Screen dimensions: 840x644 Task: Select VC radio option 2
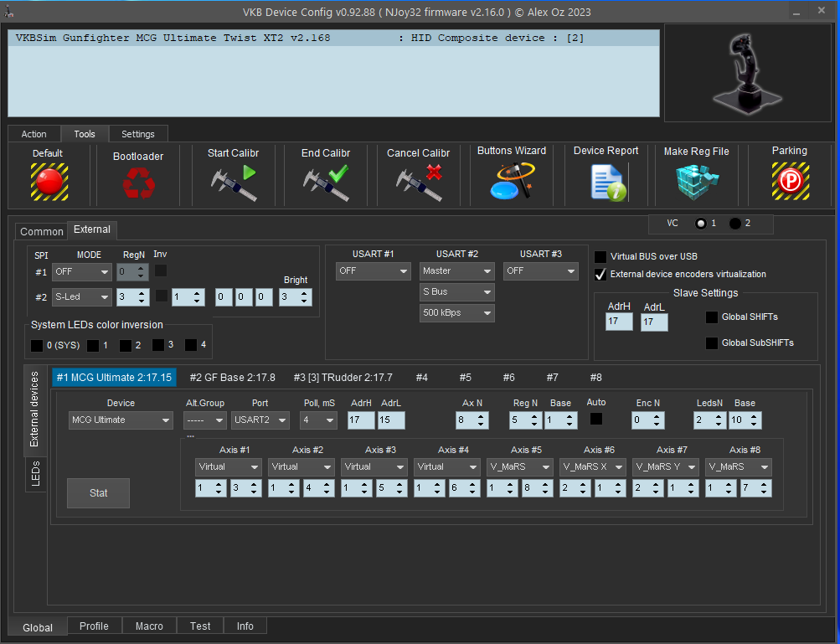pos(735,224)
